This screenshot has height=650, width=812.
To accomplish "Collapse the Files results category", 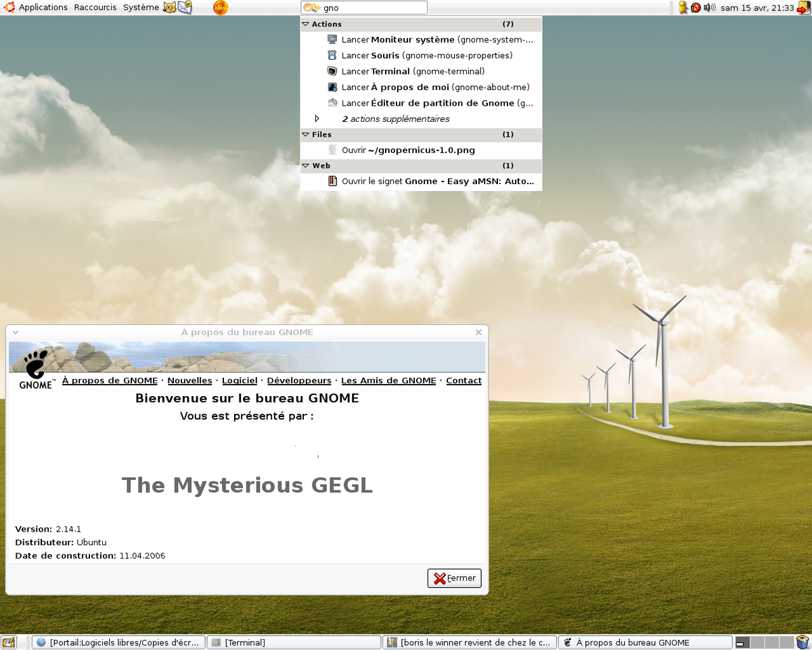I will [305, 135].
